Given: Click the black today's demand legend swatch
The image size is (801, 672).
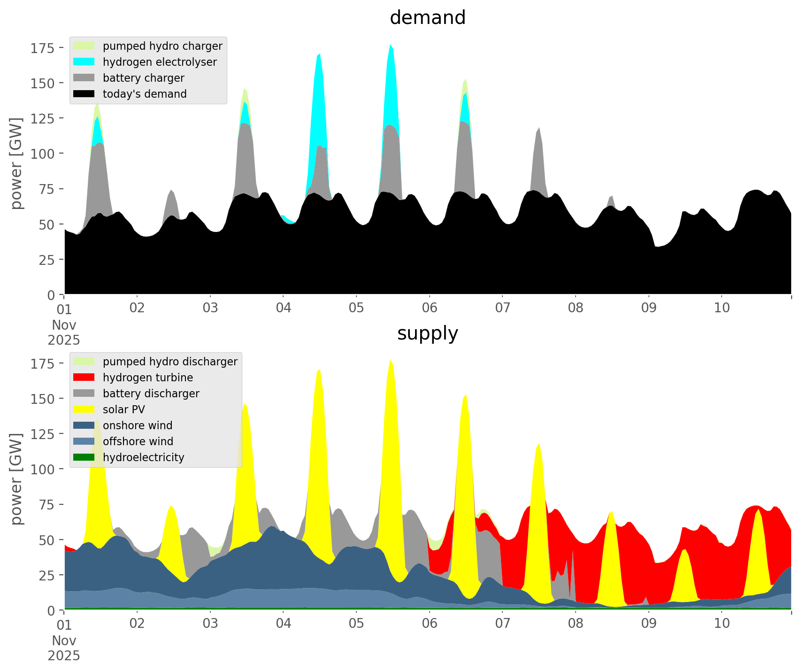Looking at the screenshot, I should click(x=84, y=94).
